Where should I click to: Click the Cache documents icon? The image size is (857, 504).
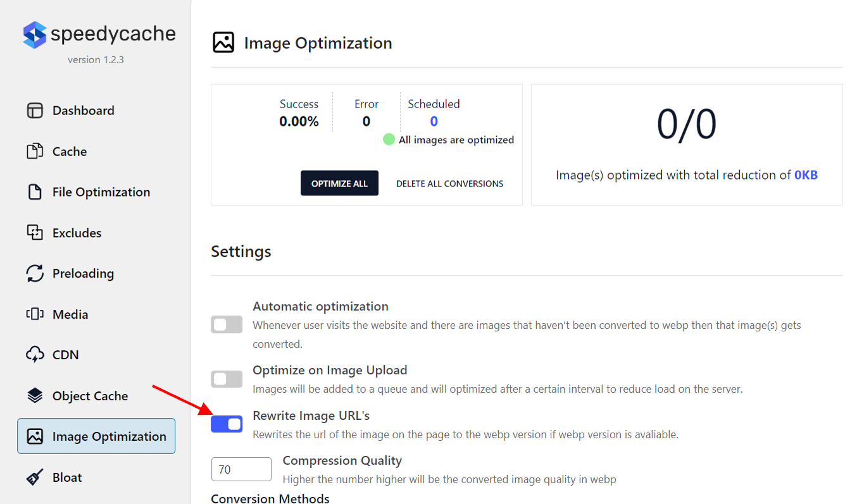click(x=35, y=151)
